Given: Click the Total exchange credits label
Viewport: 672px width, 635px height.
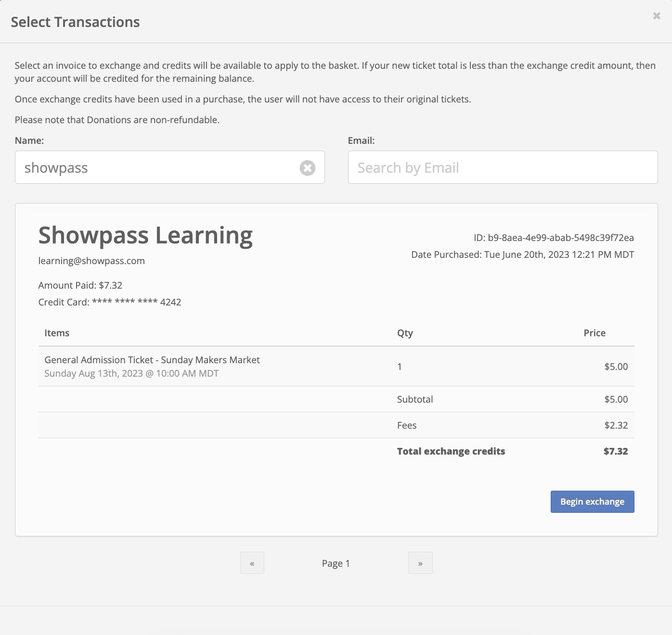Looking at the screenshot, I should [451, 451].
